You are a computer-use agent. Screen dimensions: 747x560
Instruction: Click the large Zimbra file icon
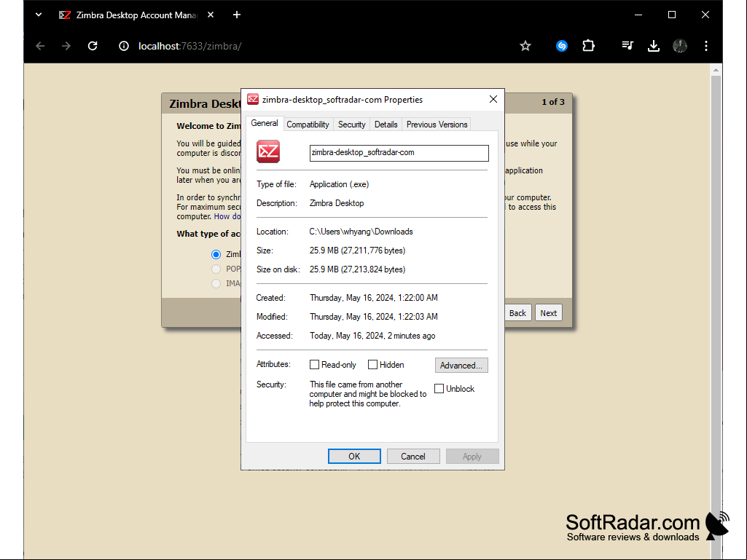268,151
